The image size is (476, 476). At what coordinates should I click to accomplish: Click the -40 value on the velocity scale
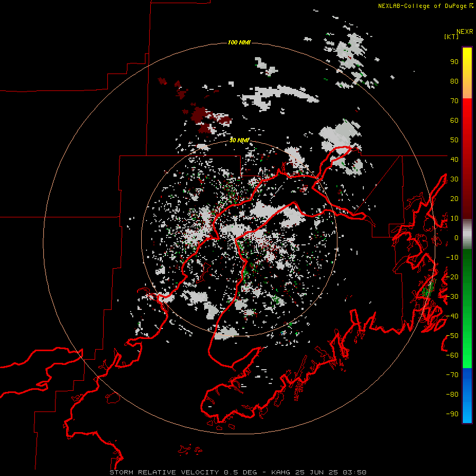pos(452,316)
